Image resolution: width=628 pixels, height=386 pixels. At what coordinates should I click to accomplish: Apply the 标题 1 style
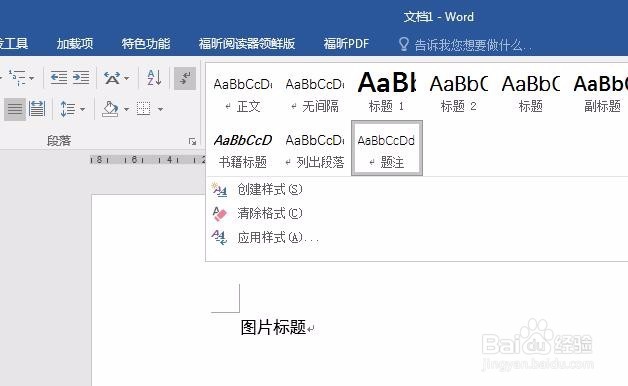387,94
